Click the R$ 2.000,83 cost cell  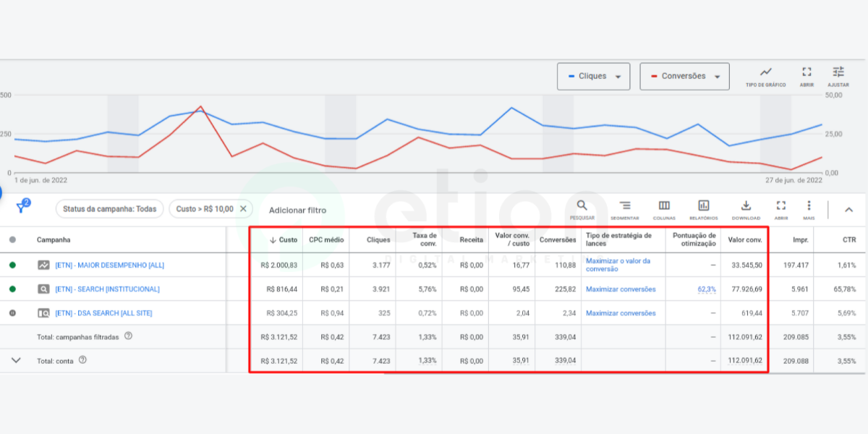(x=279, y=265)
